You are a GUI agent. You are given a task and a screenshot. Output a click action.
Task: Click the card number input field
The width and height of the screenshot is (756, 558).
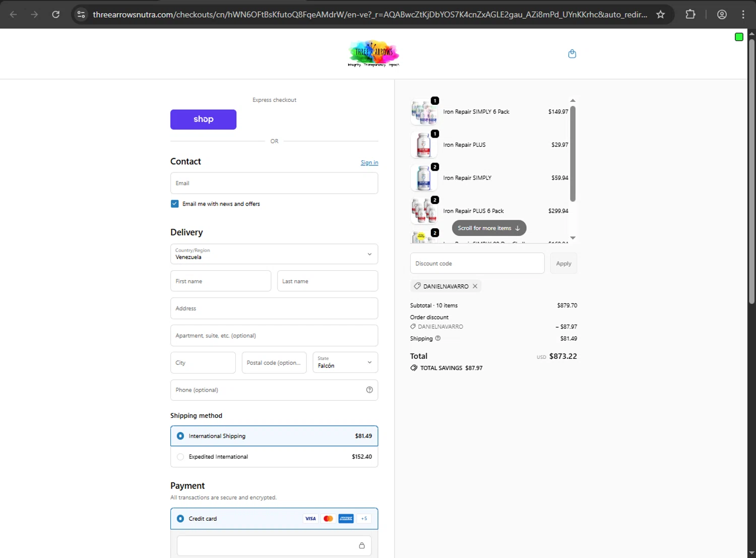(274, 545)
